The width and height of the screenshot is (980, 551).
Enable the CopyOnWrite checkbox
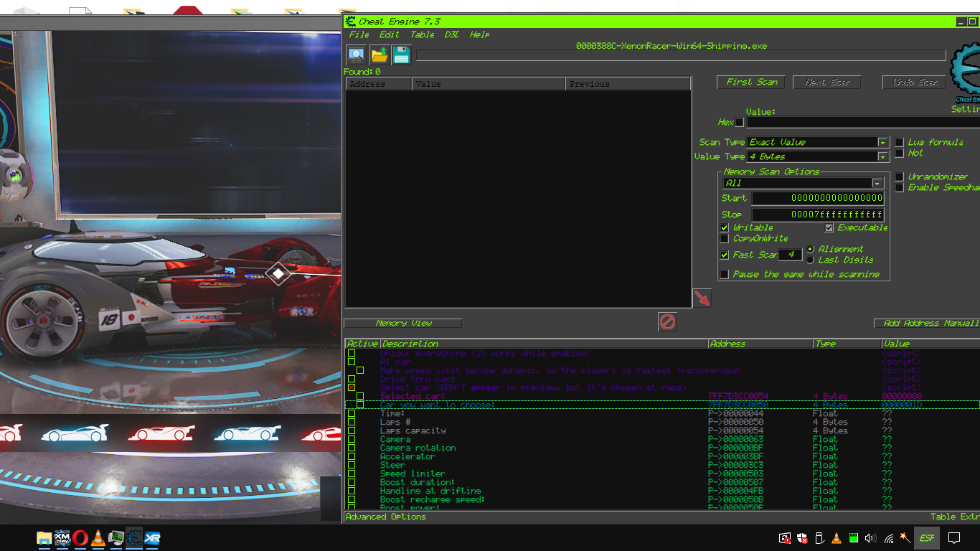(x=725, y=238)
